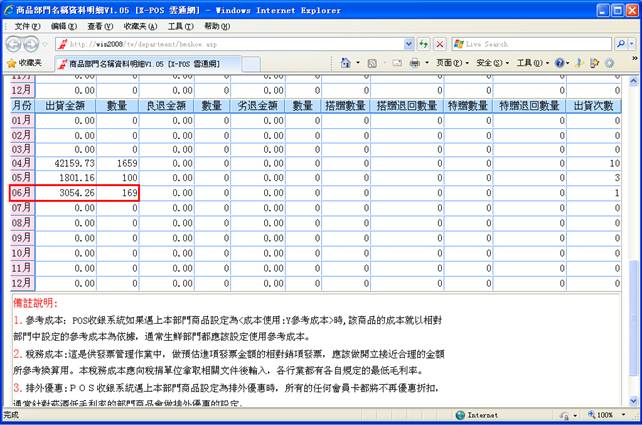The height and width of the screenshot is (425, 642).
Task: Click the 06月 row 出貨金額 cell 3054.26
Action: point(70,192)
